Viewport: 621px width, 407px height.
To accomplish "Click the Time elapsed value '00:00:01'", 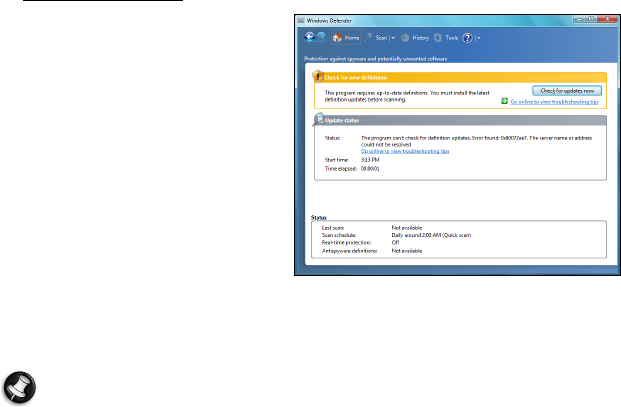I will tap(370, 169).
